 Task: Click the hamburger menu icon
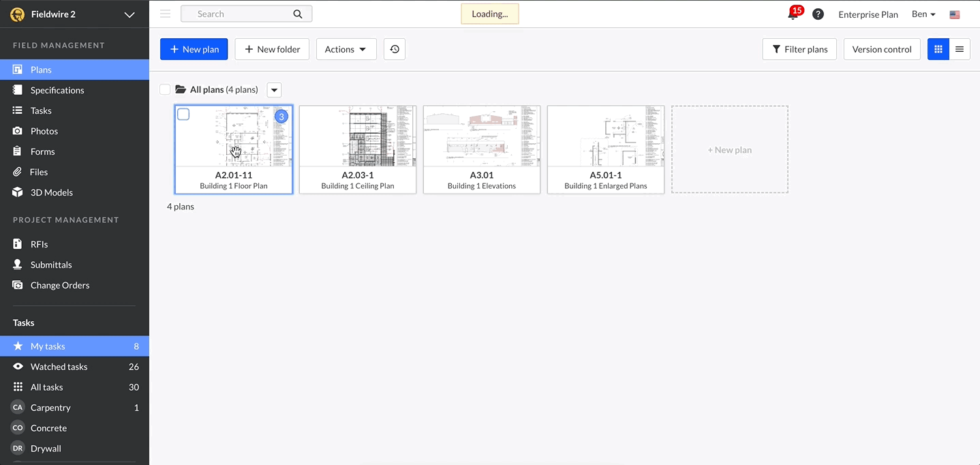[165, 14]
